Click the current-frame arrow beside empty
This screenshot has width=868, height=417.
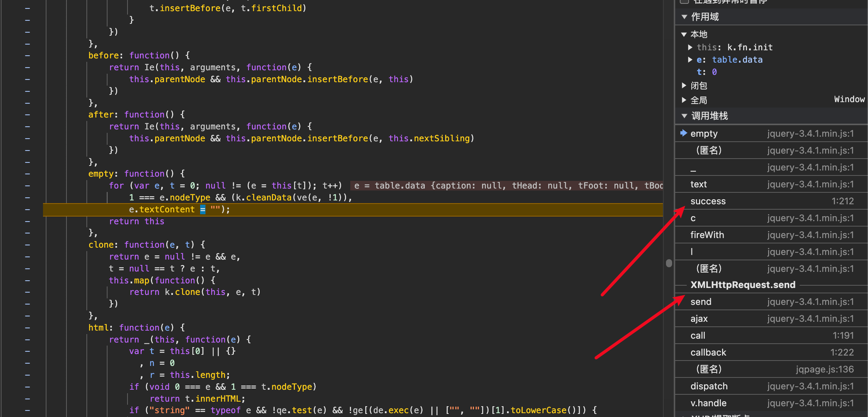click(684, 133)
